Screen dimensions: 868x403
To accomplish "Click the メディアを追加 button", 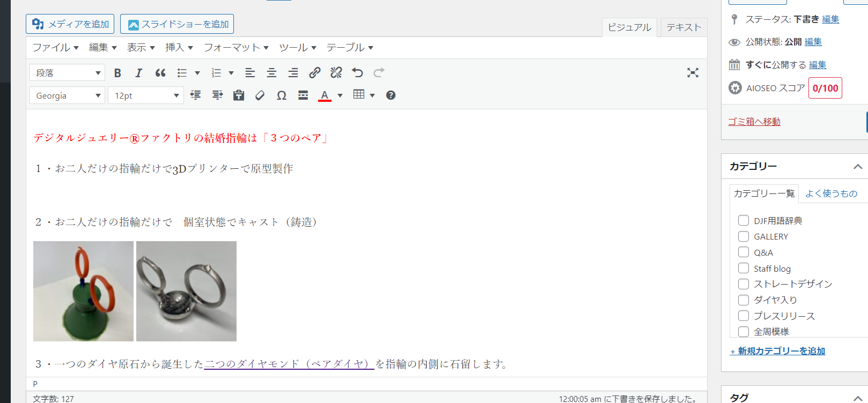I will pyautogui.click(x=70, y=24).
